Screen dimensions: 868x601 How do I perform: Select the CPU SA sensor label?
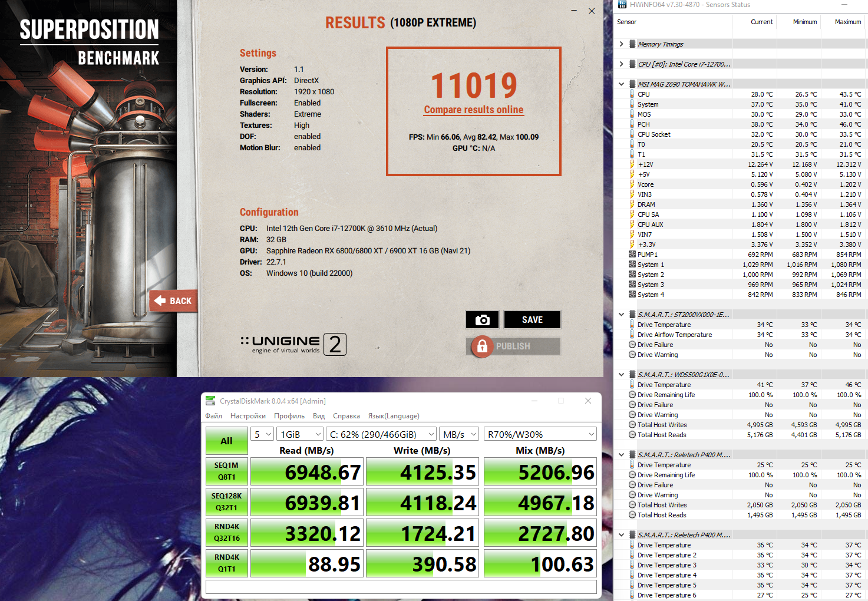(648, 214)
